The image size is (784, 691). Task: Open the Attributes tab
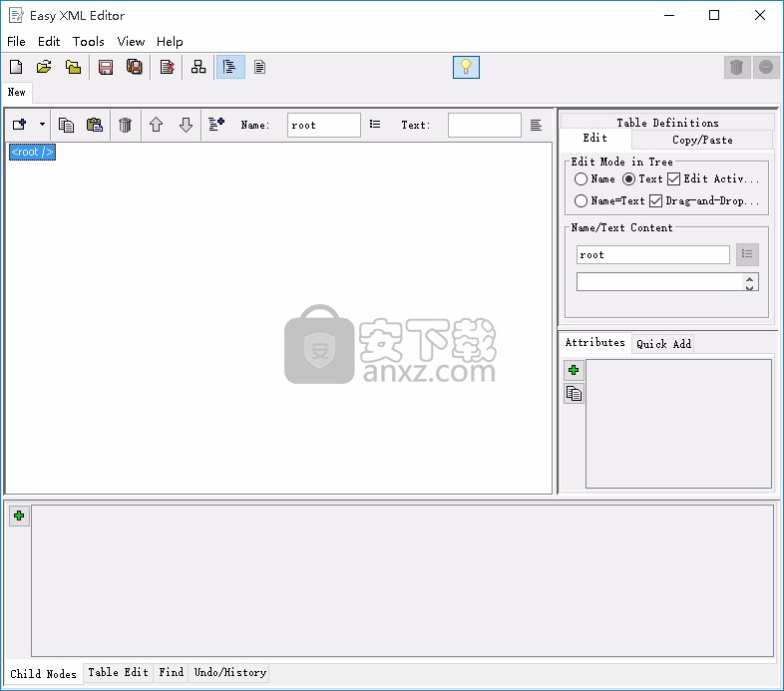click(x=595, y=342)
